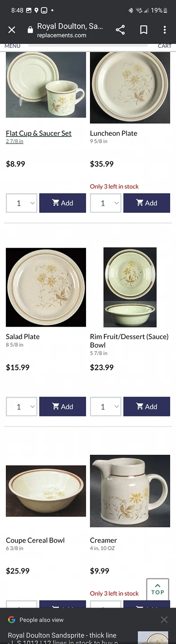
Task: Open the three-dot browser overflow menu
Action: 164,30
